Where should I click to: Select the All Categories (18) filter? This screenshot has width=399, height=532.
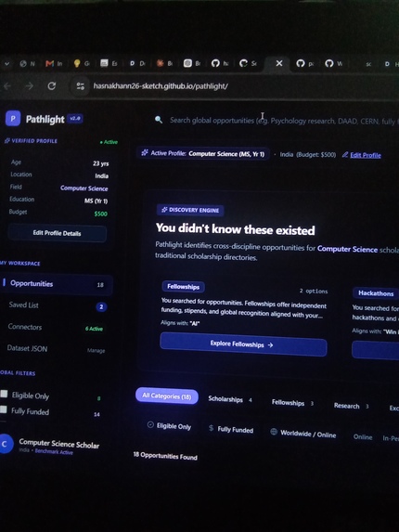[x=167, y=396]
